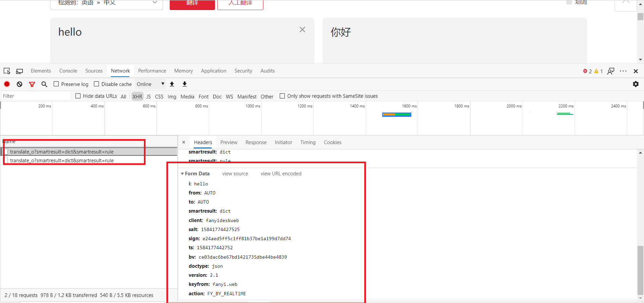The width and height of the screenshot is (644, 303).
Task: Select the Headers tab of request
Action: pyautogui.click(x=203, y=142)
